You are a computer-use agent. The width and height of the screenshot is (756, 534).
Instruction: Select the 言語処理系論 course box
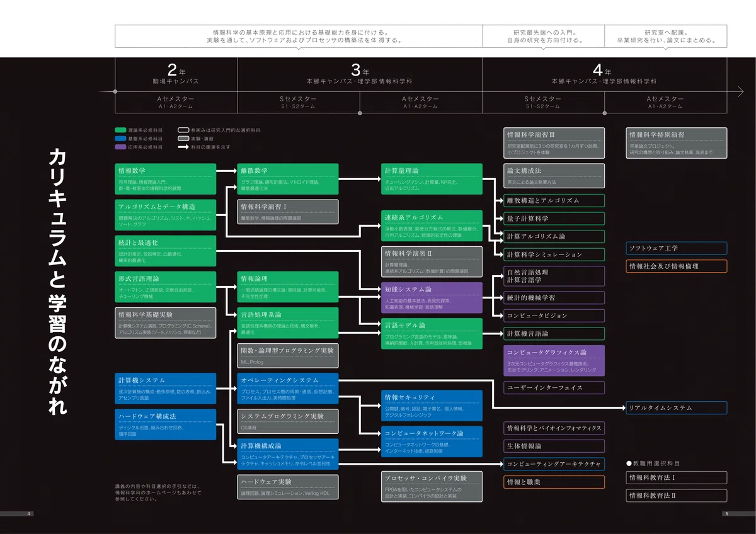pyautogui.click(x=288, y=322)
